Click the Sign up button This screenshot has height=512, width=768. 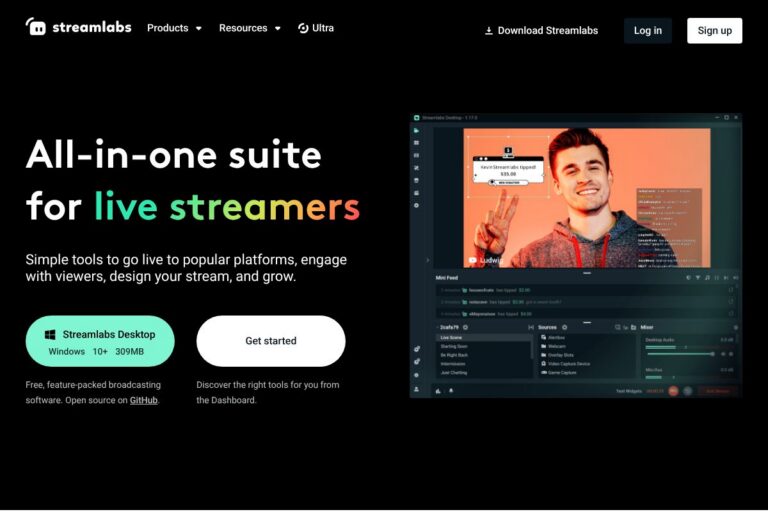click(714, 31)
